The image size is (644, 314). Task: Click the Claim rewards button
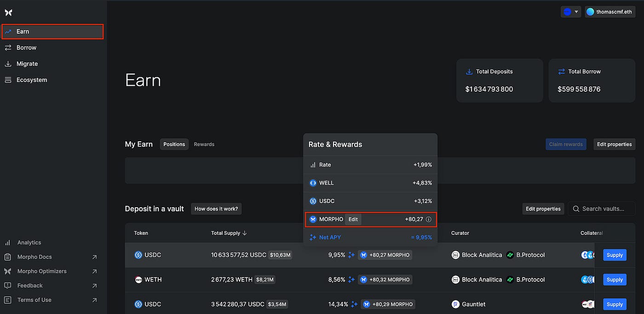[566, 144]
